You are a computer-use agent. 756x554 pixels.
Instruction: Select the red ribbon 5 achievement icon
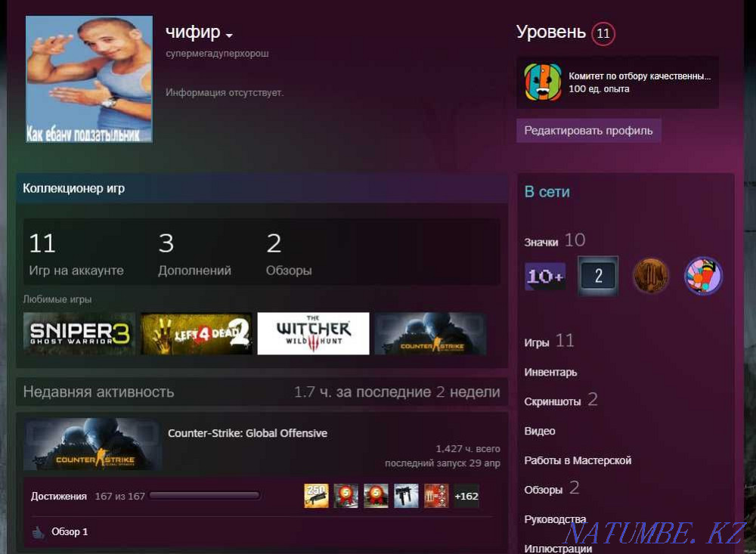coord(345,496)
